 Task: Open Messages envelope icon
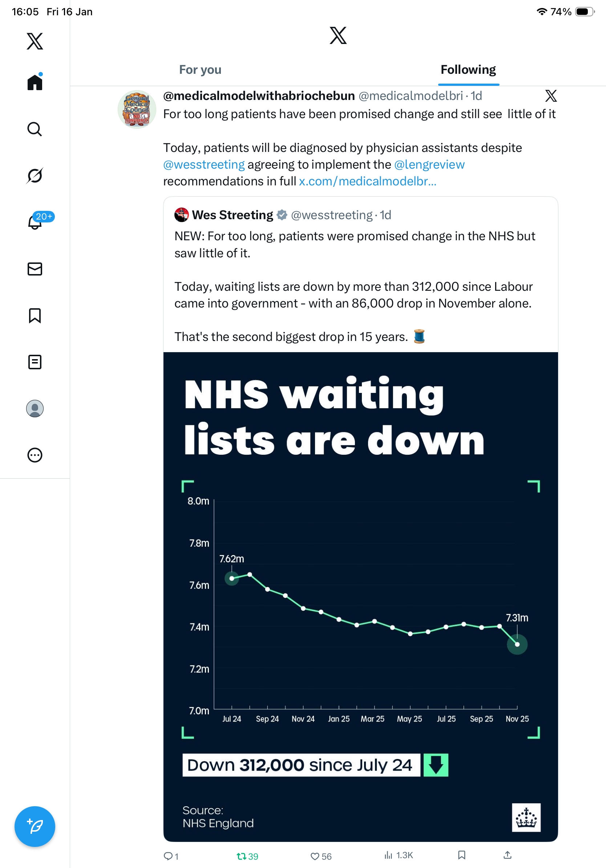[35, 269]
